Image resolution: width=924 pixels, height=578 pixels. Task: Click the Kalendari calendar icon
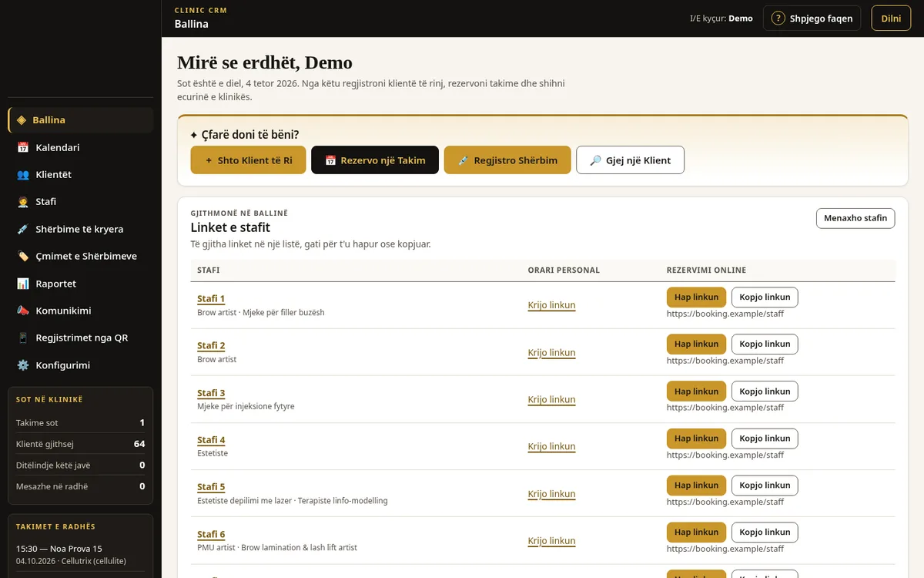23,147
